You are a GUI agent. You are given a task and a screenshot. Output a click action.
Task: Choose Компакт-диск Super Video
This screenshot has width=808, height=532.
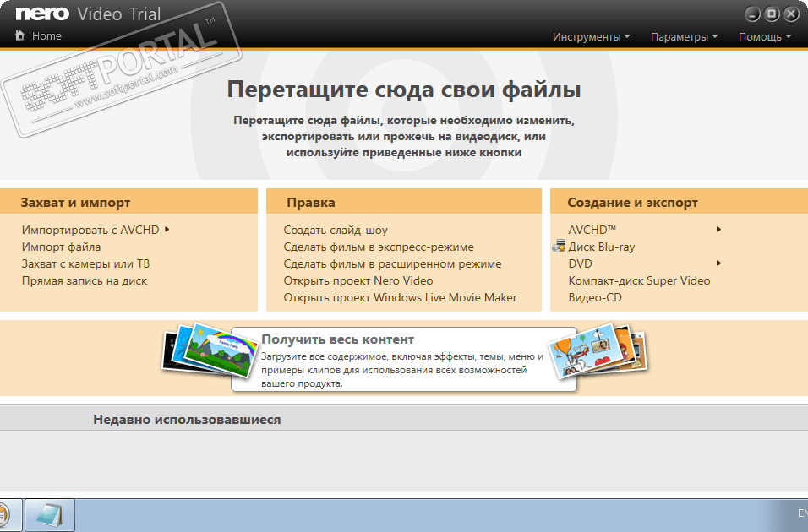pos(639,280)
